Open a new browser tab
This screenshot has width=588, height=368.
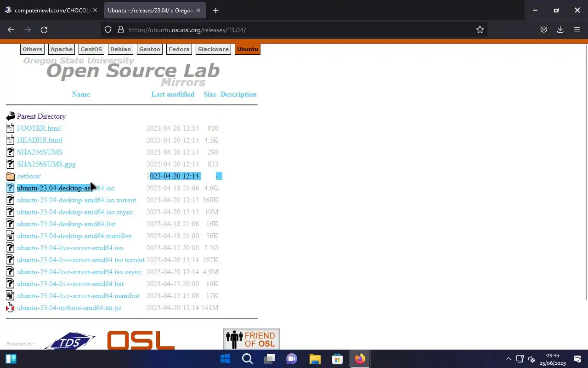[x=215, y=10]
